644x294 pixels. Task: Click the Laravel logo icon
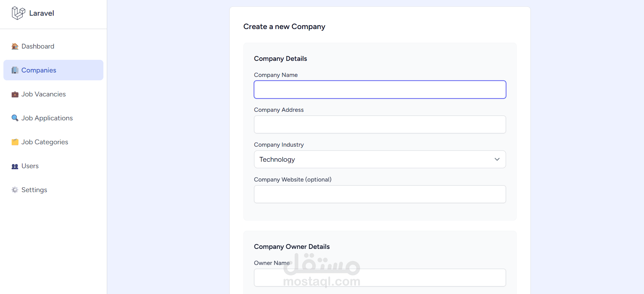click(18, 13)
